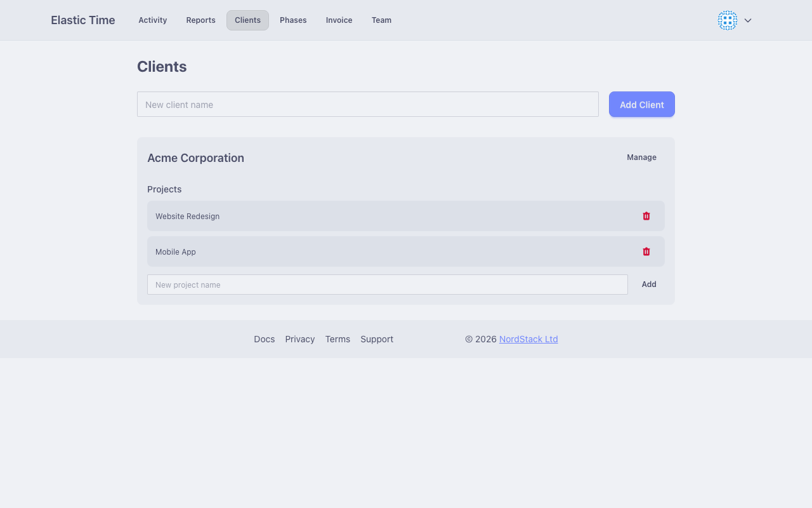Go to the Reports page
Viewport: 812px width, 508px height.
pyautogui.click(x=200, y=20)
